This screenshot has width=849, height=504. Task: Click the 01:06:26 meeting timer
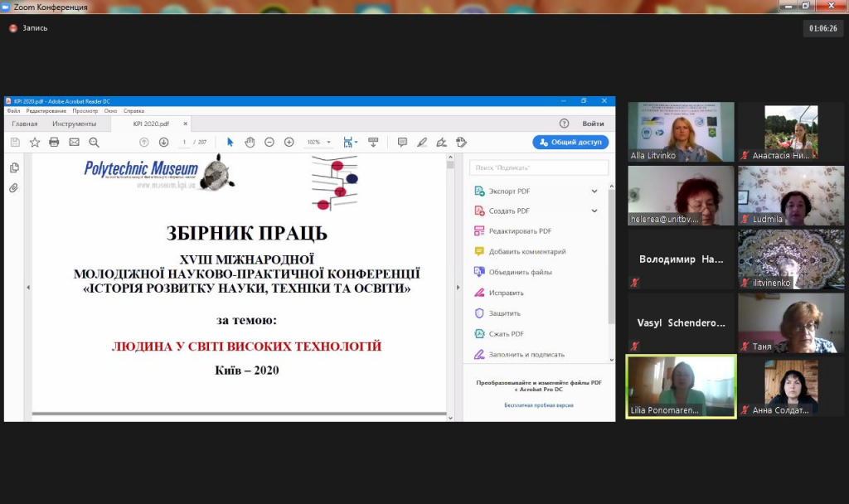point(823,28)
